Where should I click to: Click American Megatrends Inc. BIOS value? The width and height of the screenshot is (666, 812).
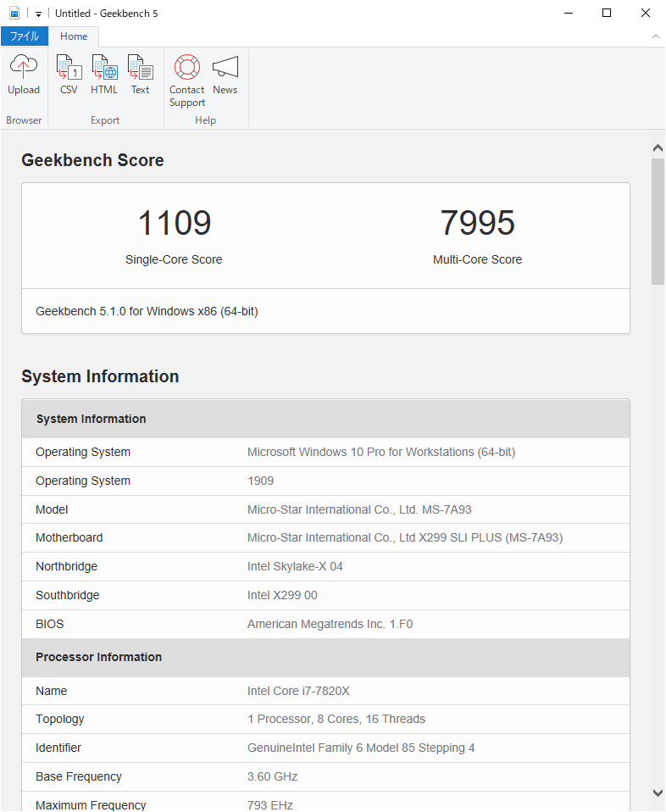click(x=330, y=624)
